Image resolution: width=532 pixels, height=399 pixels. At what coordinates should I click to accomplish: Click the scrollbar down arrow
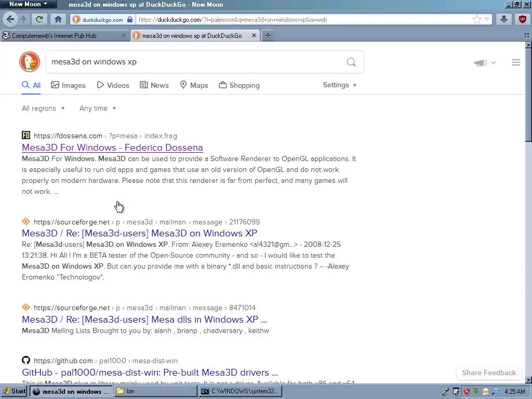(528, 380)
